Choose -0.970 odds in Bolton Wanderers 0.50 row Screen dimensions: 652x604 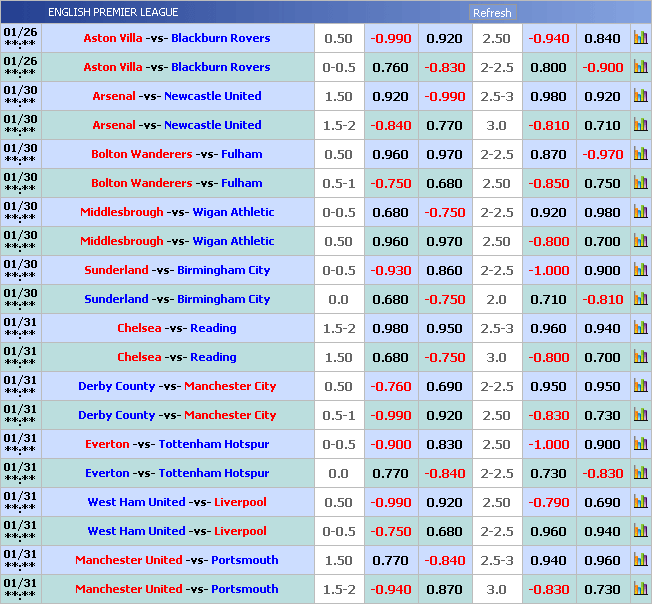click(602, 154)
